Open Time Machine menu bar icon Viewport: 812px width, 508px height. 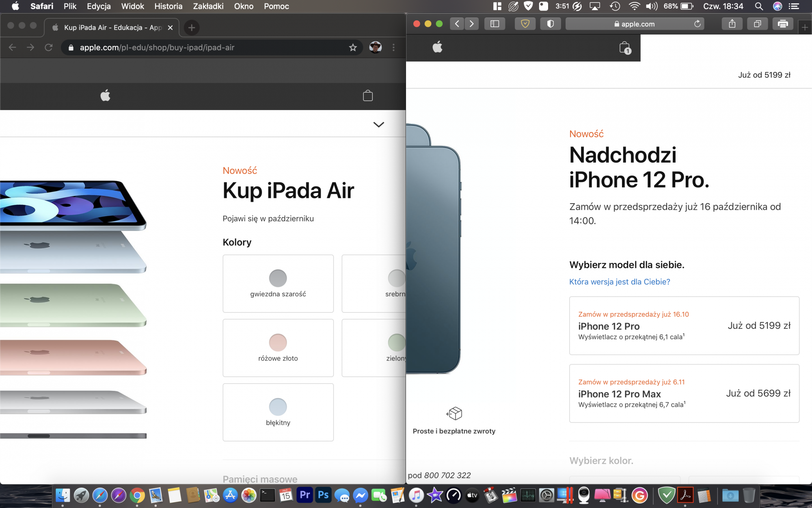pos(615,6)
